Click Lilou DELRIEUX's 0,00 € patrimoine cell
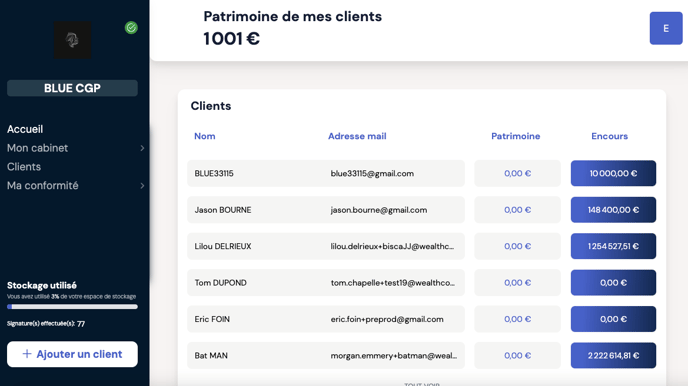 coord(517,246)
